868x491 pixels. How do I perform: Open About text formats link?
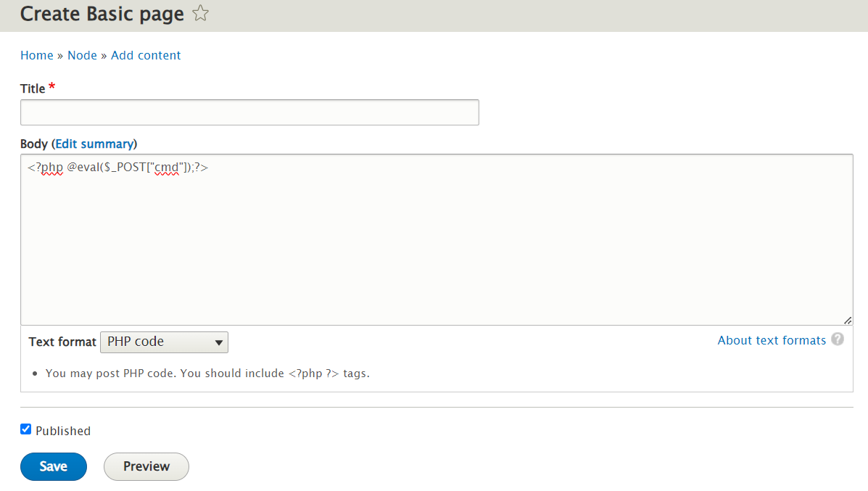pos(772,340)
